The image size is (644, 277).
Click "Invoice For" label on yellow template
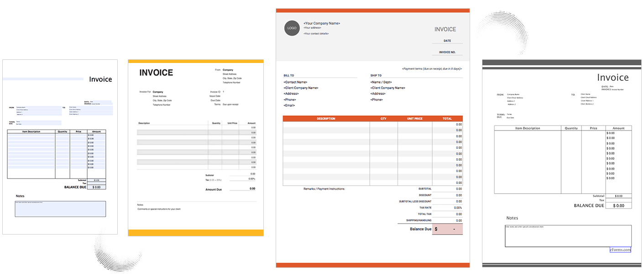pyautogui.click(x=145, y=92)
